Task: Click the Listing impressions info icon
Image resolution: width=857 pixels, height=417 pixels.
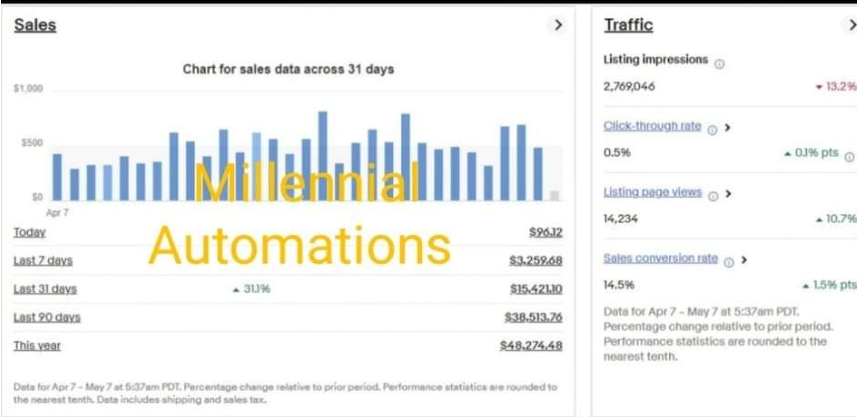Action: (x=719, y=64)
